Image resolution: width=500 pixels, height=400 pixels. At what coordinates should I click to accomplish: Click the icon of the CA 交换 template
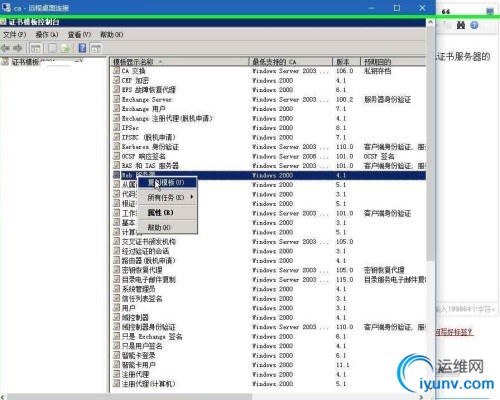pyautogui.click(x=116, y=71)
